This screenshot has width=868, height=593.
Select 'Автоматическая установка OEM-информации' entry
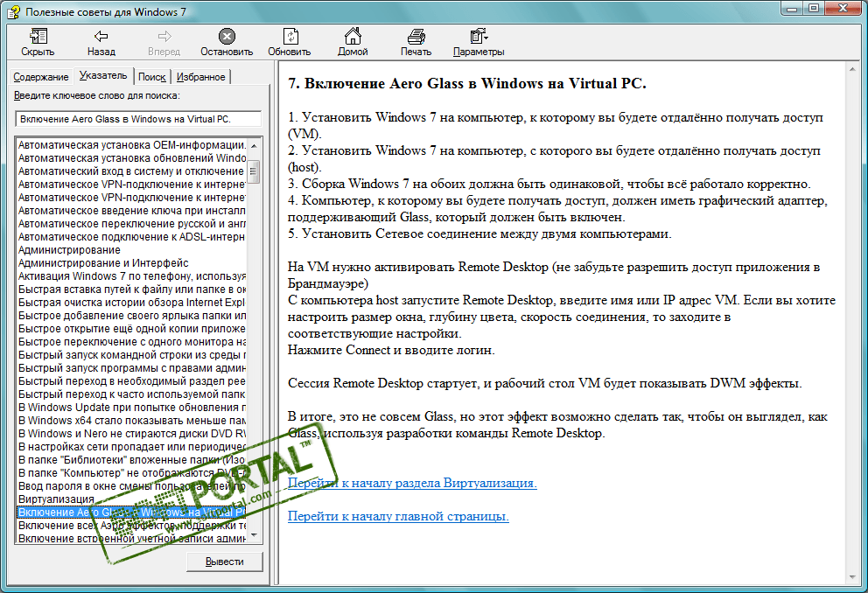click(132, 145)
